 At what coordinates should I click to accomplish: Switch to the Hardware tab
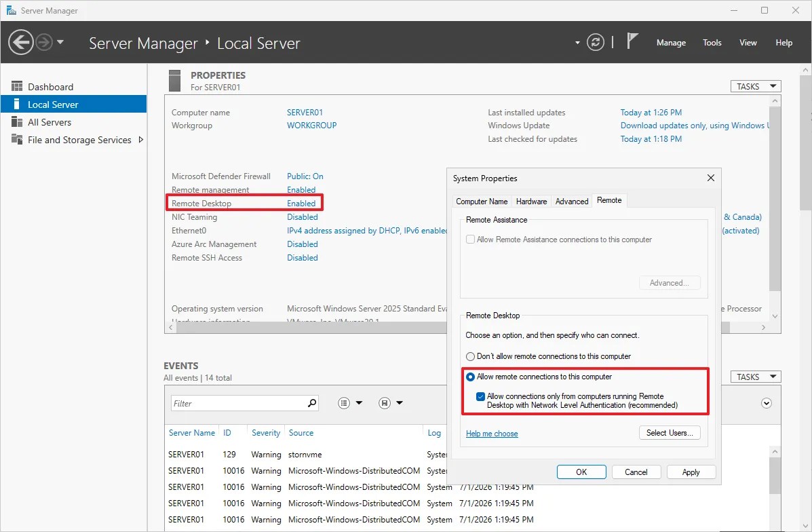531,201
